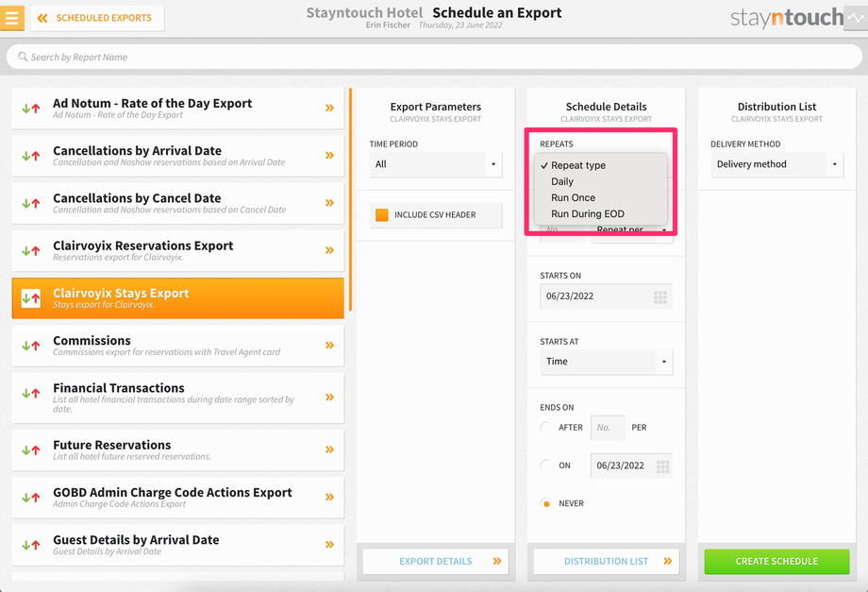Open chevron for GOBD Admin Charge Code Actions
Viewport: 868px width, 592px height.
point(330,497)
